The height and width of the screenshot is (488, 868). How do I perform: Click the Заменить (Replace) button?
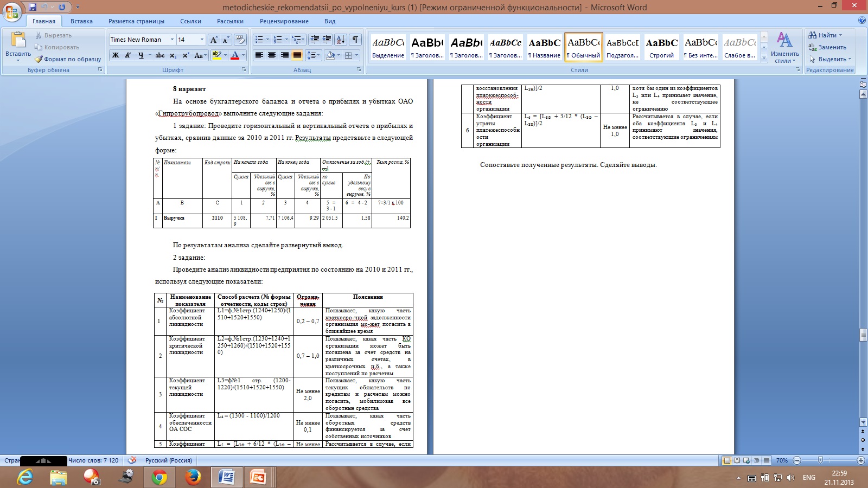(x=827, y=47)
